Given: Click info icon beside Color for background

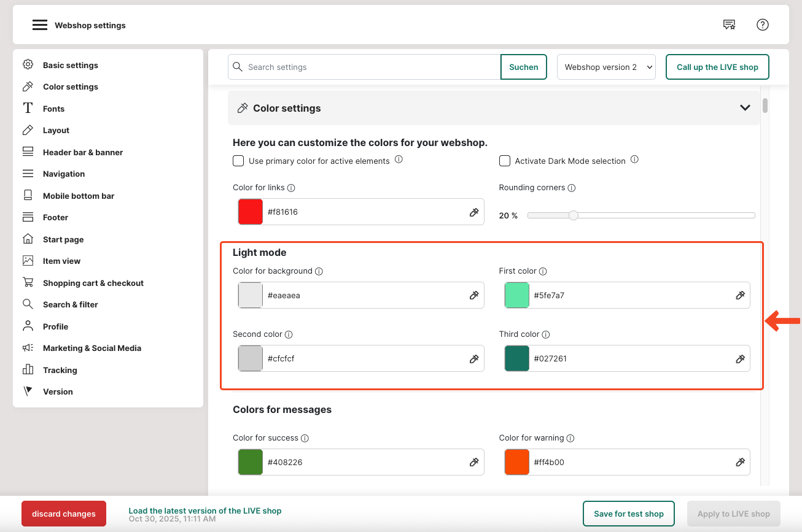Looking at the screenshot, I should (319, 271).
